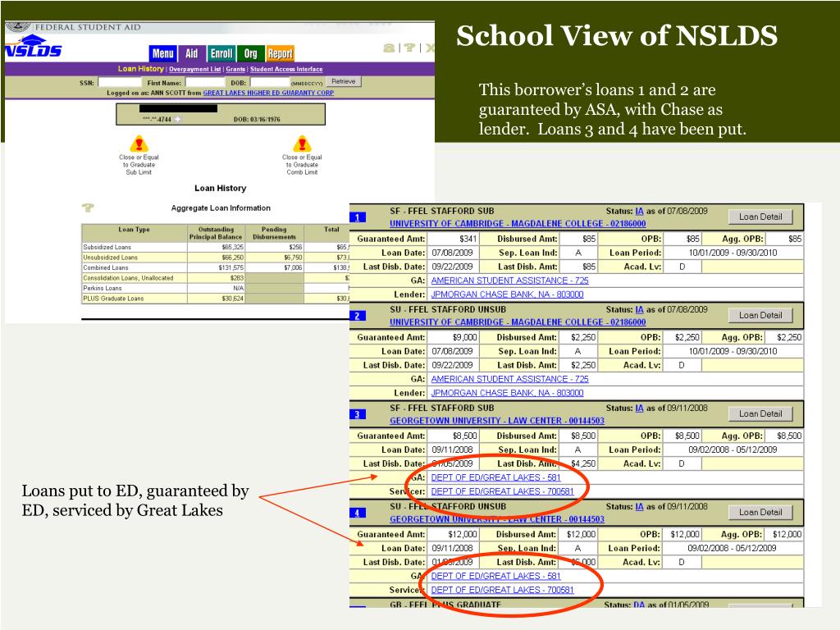The height and width of the screenshot is (630, 840).
Task: Click the Retrieve button
Action: [x=344, y=81]
